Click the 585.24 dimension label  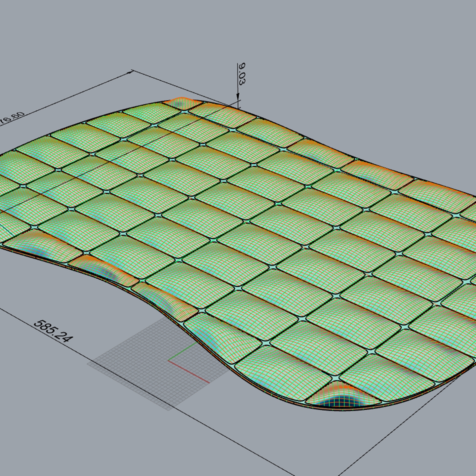pos(53,331)
